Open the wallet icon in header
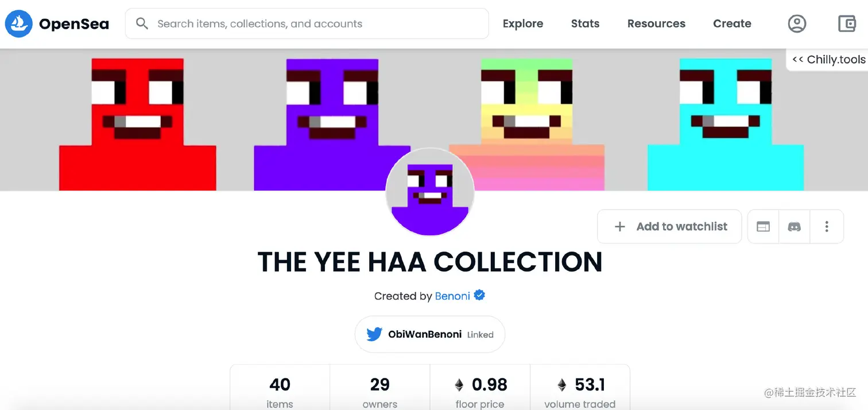Viewport: 868px width, 410px height. (847, 24)
